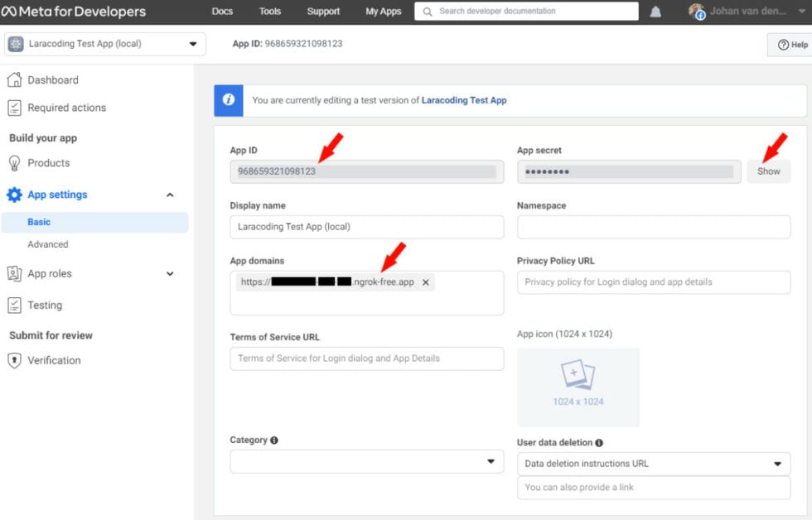Image resolution: width=812 pixels, height=520 pixels.
Task: Collapse the App settings section
Action: pos(170,195)
